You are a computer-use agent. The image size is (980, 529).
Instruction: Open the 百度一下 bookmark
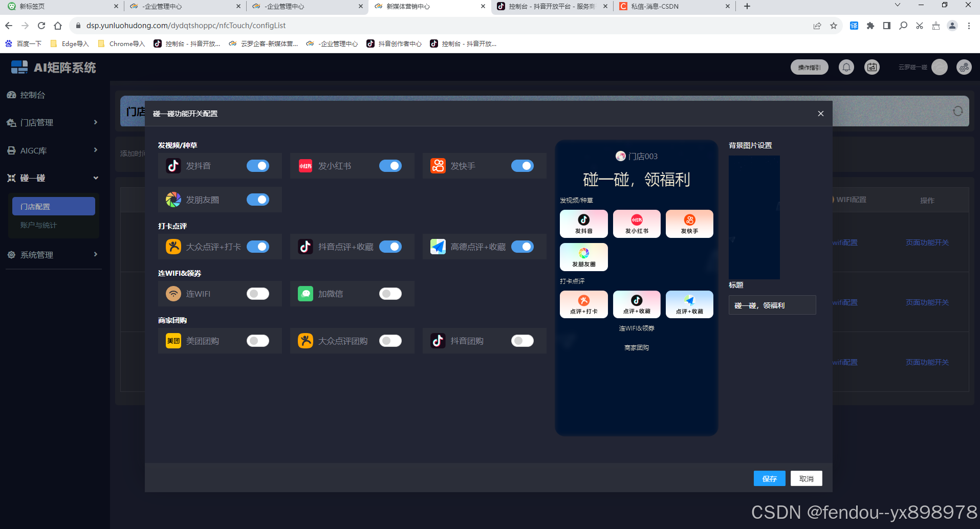coord(24,44)
